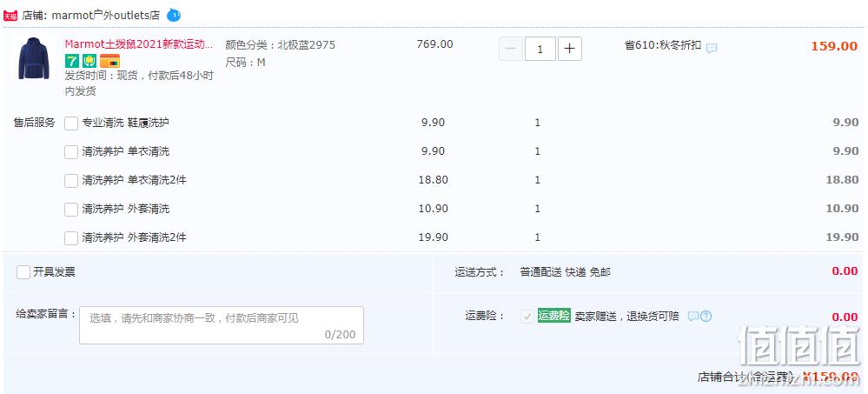Click the seller message text box

[x=222, y=325]
